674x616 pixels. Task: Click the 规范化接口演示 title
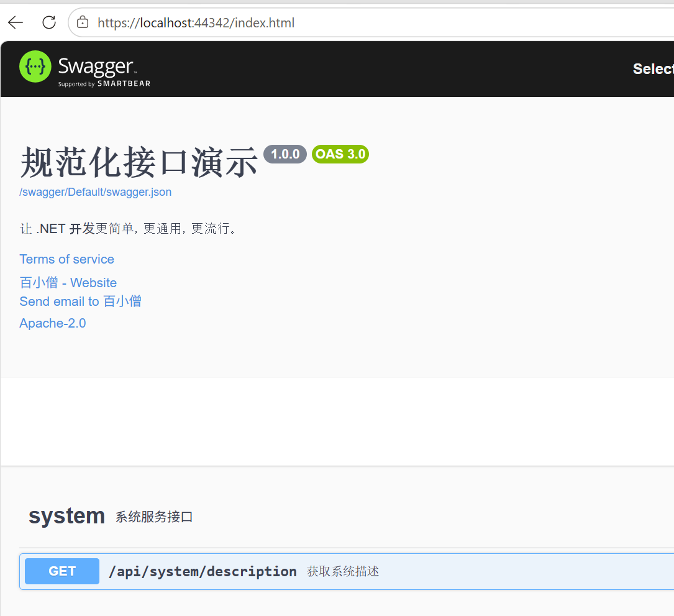point(139,162)
